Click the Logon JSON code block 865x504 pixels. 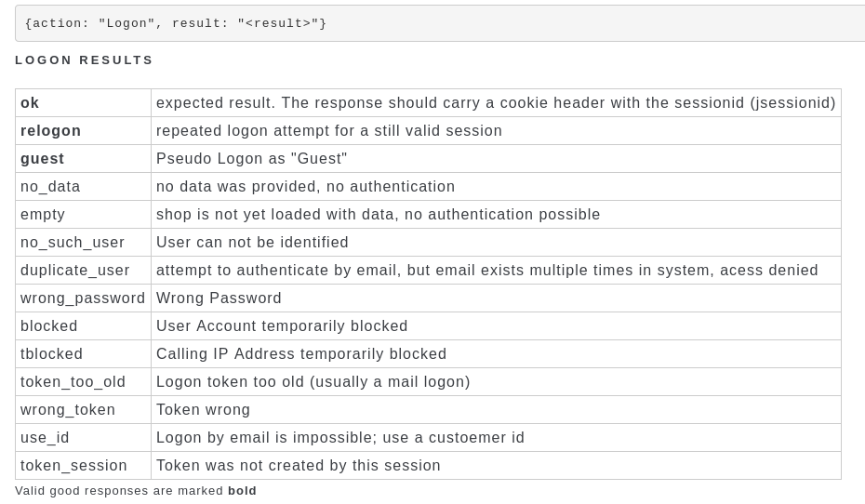(x=440, y=23)
